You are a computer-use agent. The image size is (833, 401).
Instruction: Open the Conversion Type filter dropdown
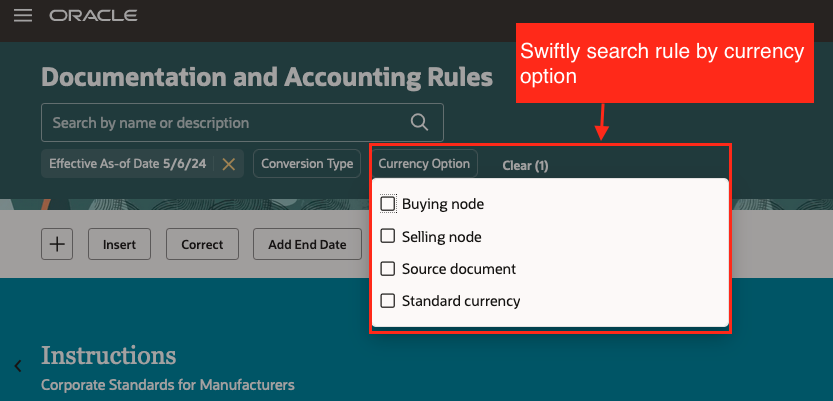click(x=307, y=164)
